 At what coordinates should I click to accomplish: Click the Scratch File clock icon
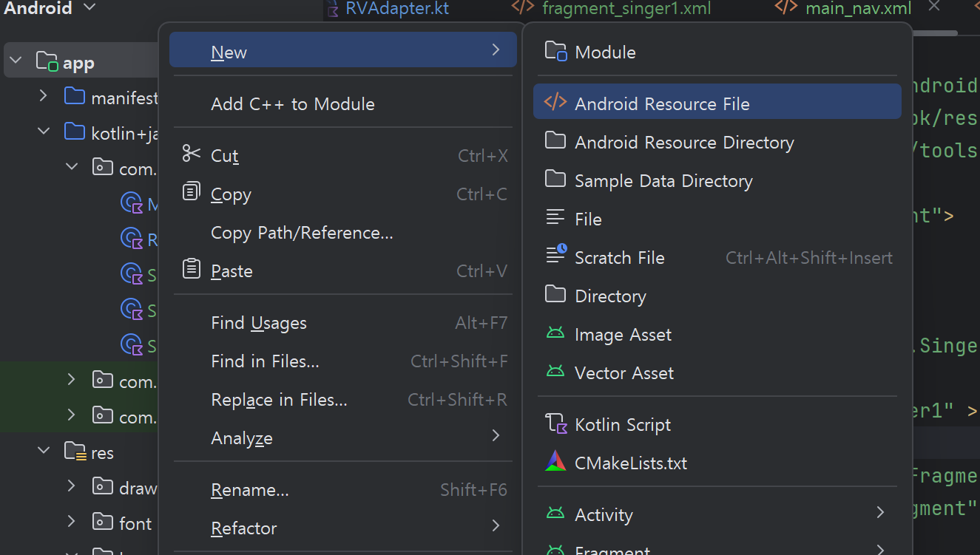tap(556, 256)
